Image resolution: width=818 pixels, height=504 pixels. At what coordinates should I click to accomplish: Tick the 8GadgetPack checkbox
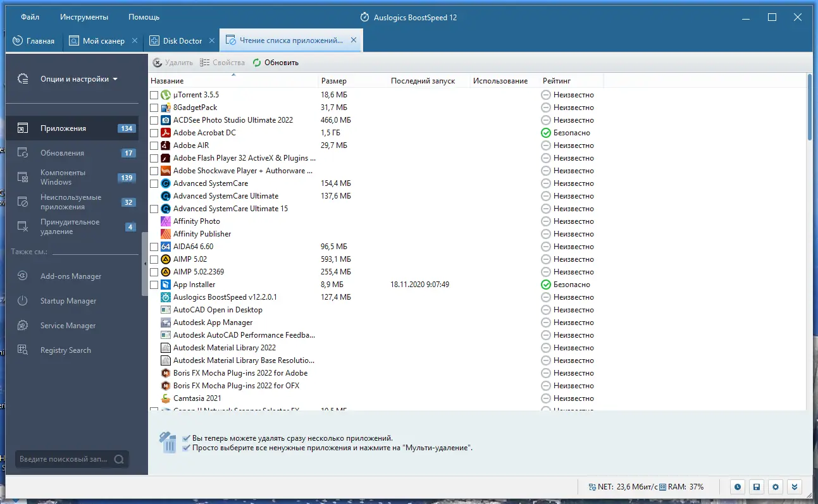(154, 108)
